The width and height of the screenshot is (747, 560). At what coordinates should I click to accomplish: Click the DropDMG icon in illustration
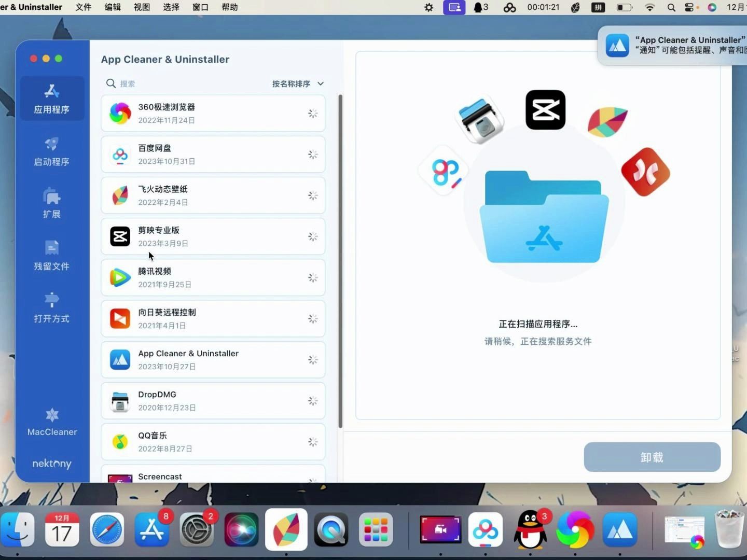point(481,120)
